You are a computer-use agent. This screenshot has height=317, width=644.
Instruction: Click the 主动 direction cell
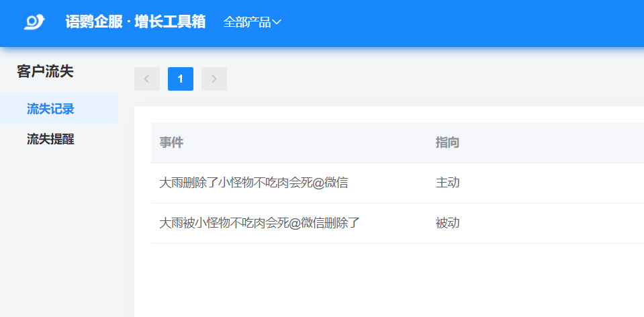(x=447, y=182)
